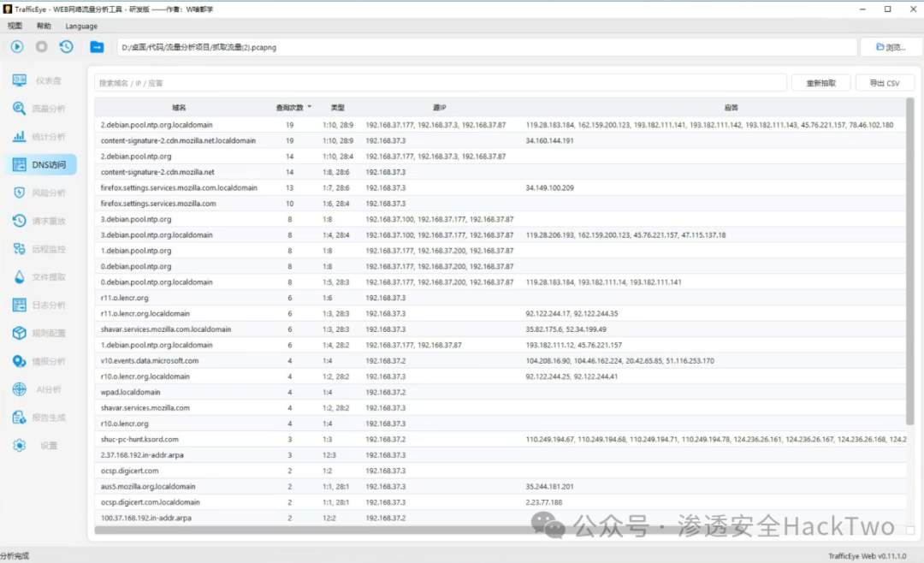Viewport: 924px width, 563px height.
Task: Open 报告生成 report generation page
Action: pos(41,418)
